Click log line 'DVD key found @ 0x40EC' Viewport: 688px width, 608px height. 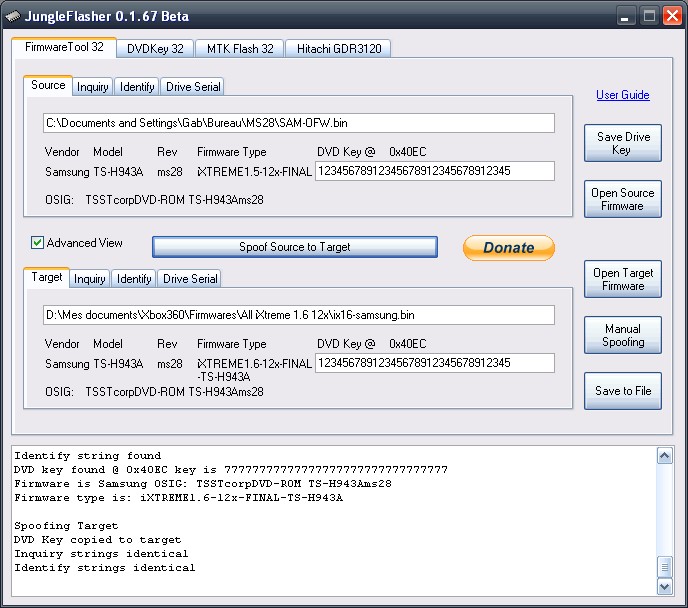[231, 470]
